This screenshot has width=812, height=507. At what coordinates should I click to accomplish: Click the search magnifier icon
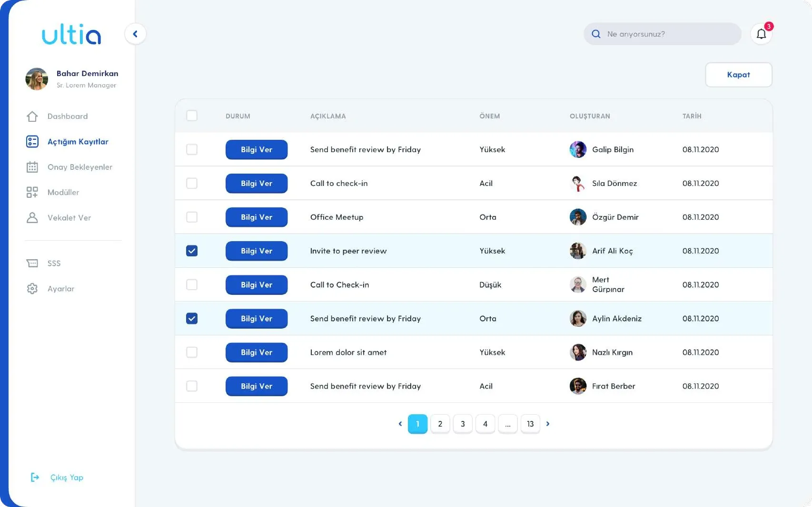tap(596, 34)
